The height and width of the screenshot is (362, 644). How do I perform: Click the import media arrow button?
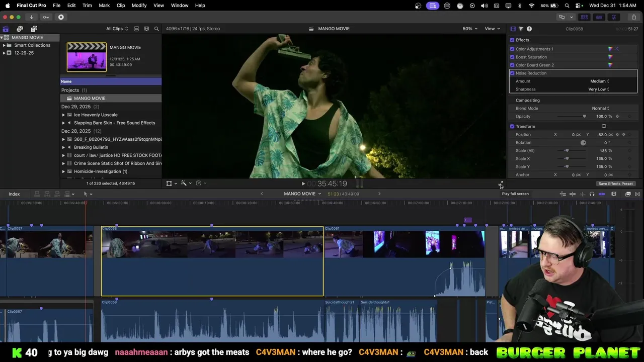click(x=31, y=17)
